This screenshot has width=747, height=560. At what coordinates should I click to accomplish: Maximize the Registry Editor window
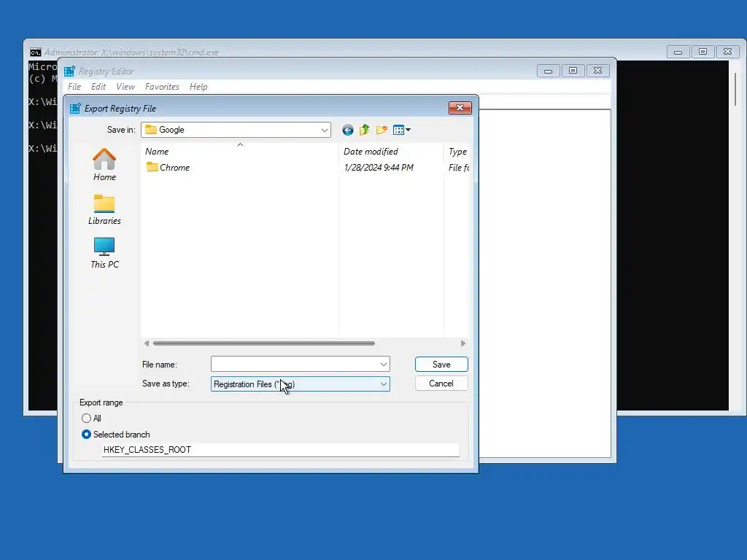[x=573, y=71]
